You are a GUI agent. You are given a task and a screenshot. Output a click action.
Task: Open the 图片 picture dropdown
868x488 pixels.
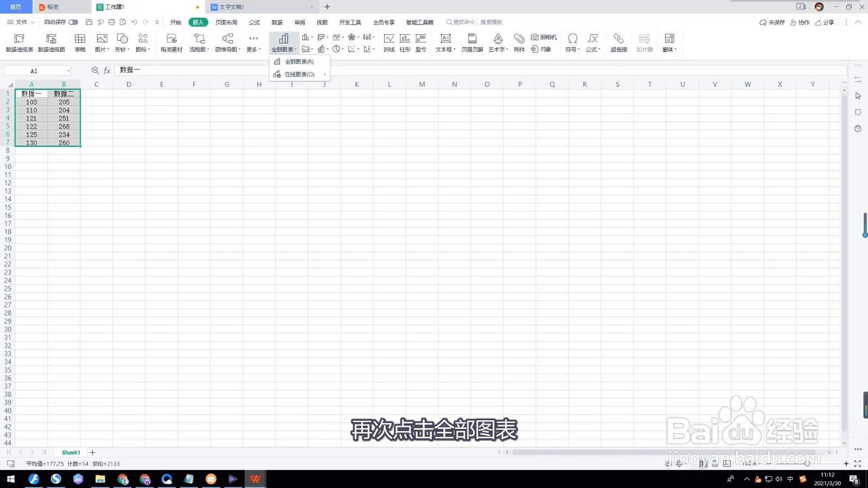tap(102, 42)
